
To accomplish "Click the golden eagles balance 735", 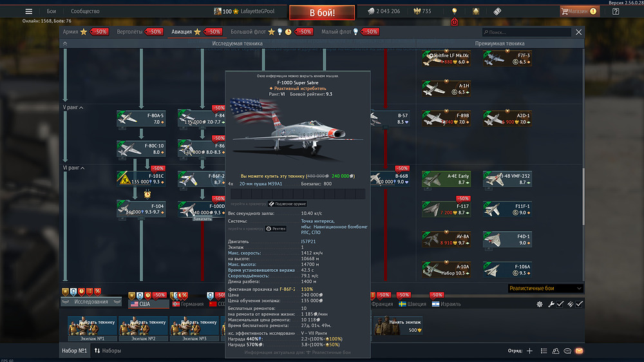I will [x=422, y=12].
